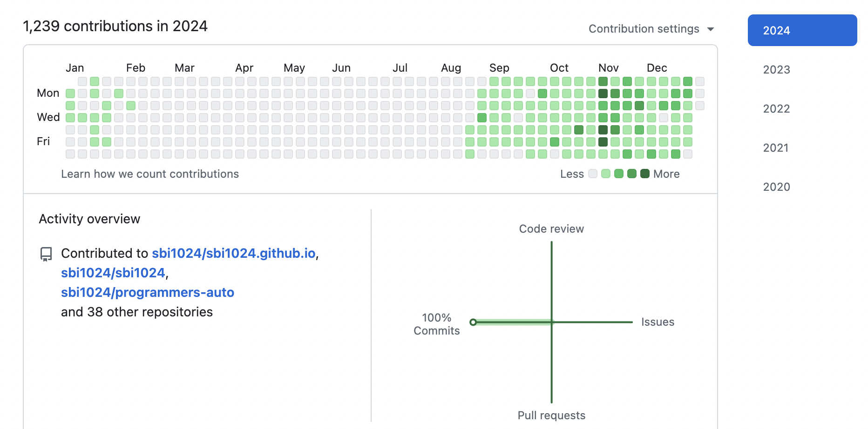Open the Contribution settings dropdown
This screenshot has width=868, height=429.
pos(651,29)
